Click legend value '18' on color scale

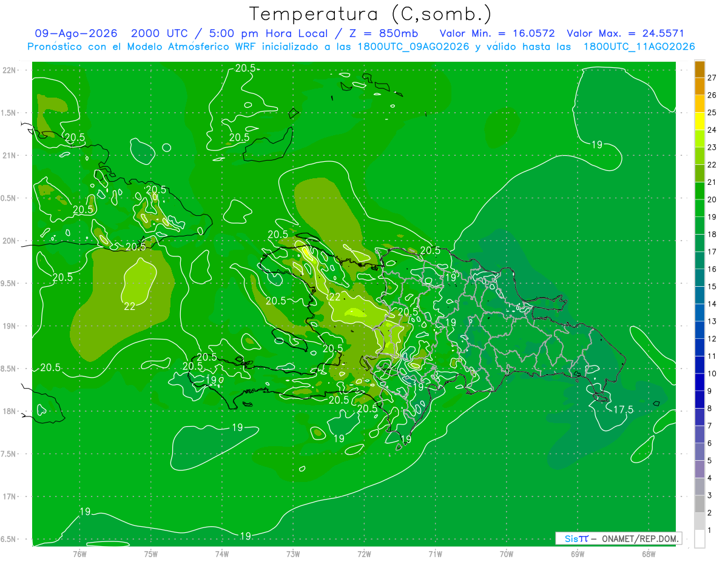coord(712,234)
